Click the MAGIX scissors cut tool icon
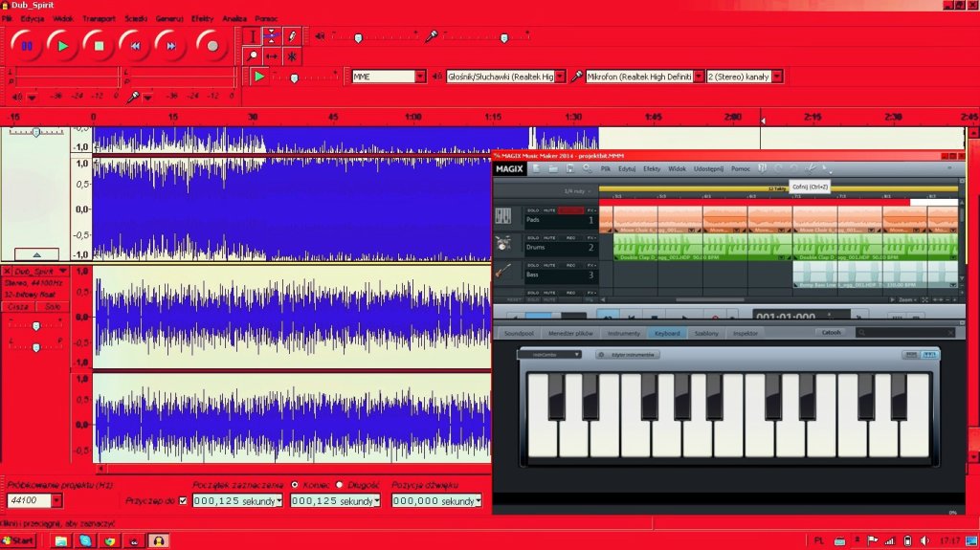980x550 pixels. pyautogui.click(x=810, y=168)
